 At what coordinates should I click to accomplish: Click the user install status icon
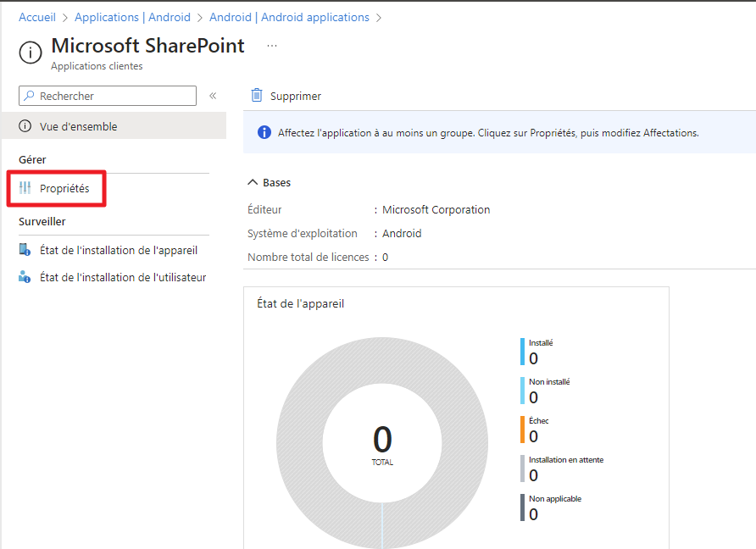[25, 277]
